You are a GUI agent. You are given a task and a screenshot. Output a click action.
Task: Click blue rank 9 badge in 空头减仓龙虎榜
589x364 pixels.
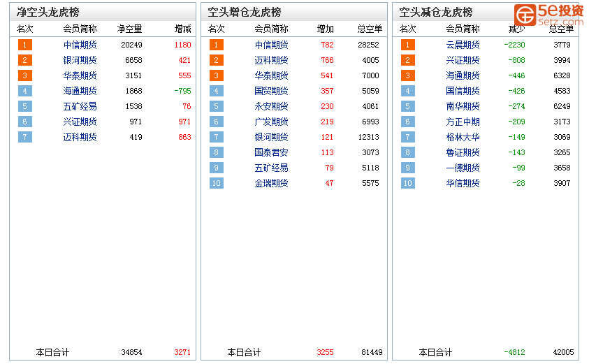(408, 168)
